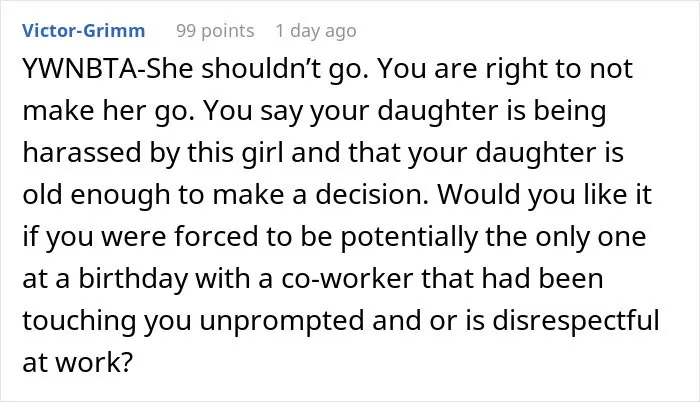The height and width of the screenshot is (402, 700).
Task: Open the Victor-Grimm user profile link
Action: point(83,31)
